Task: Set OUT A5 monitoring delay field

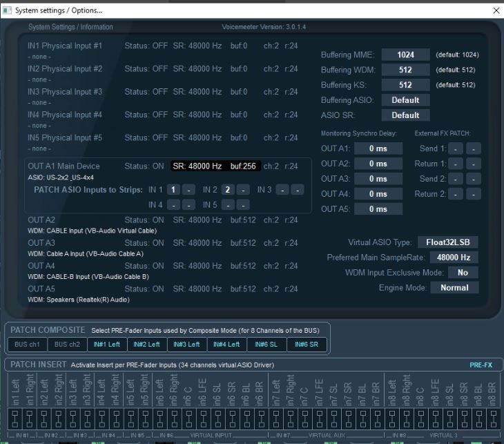Action: coord(378,209)
